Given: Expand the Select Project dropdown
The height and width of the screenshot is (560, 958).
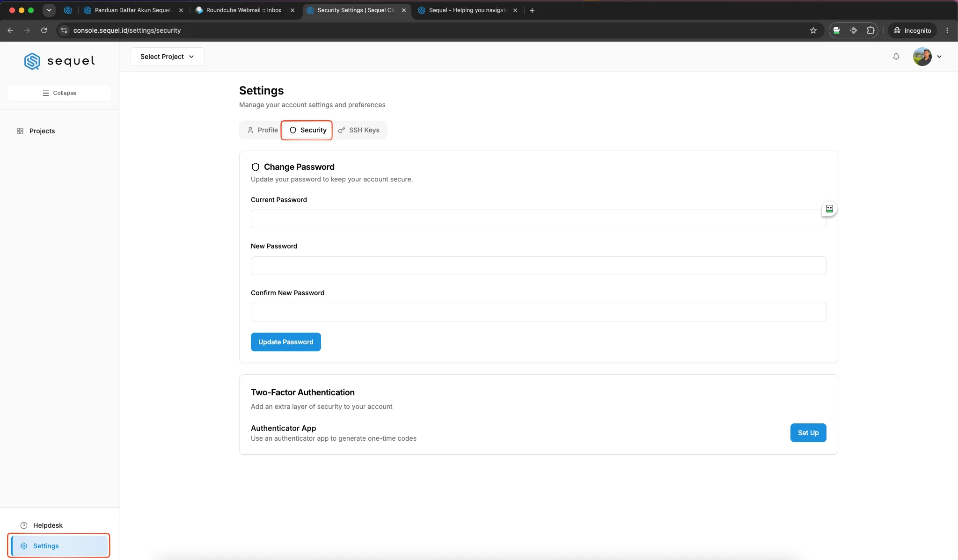Looking at the screenshot, I should (x=168, y=57).
